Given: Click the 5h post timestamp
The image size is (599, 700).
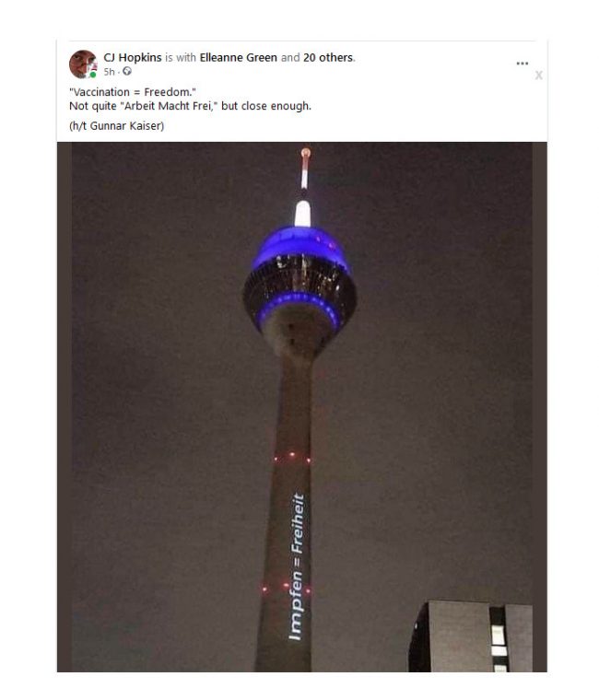Looking at the screenshot, I should [x=109, y=72].
